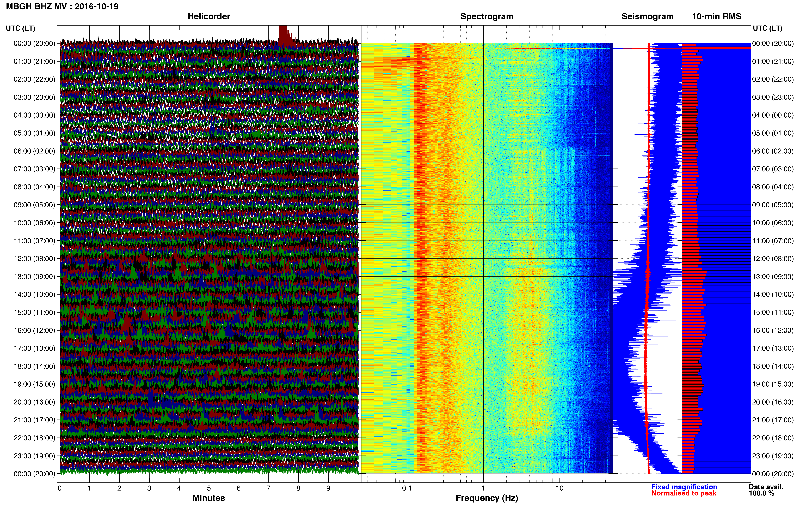Image resolution: width=812 pixels, height=508 pixels.
Task: Click the longest red RMS bar at top
Action: pyautogui.click(x=716, y=48)
